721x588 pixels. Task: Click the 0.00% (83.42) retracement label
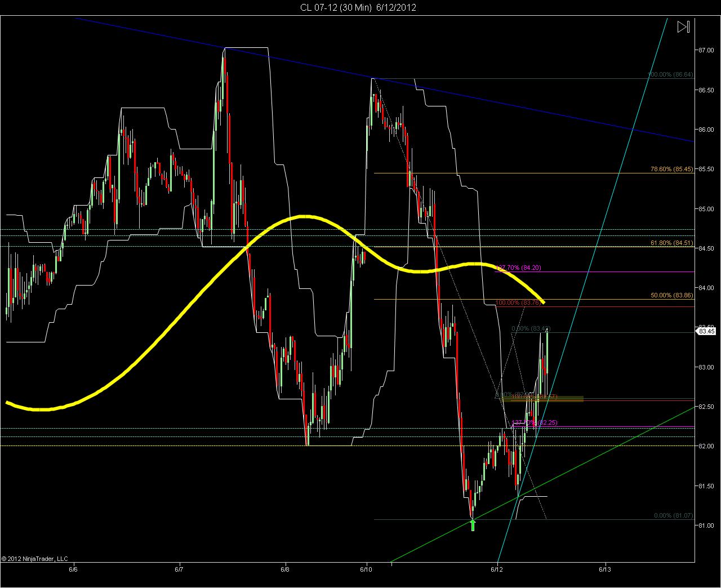click(531, 328)
